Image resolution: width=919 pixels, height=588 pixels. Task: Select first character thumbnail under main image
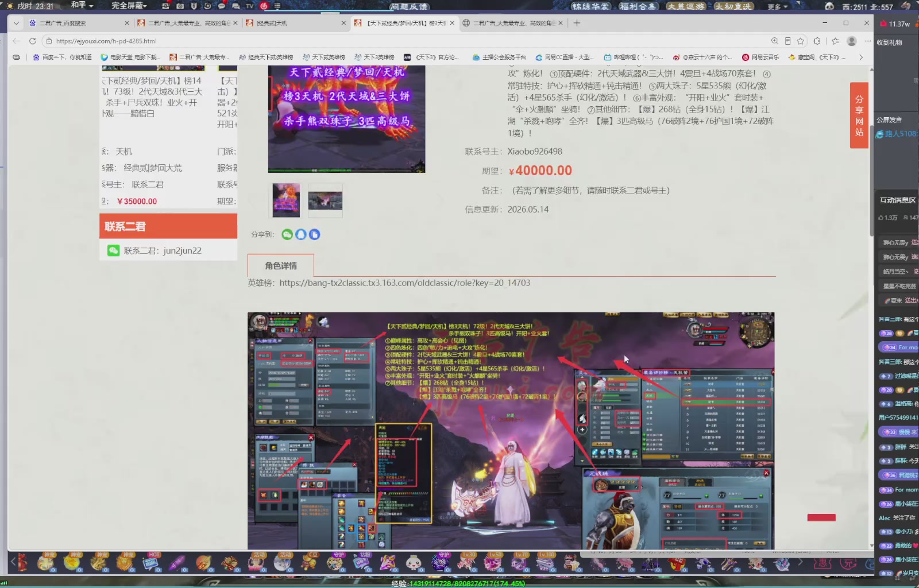(286, 200)
